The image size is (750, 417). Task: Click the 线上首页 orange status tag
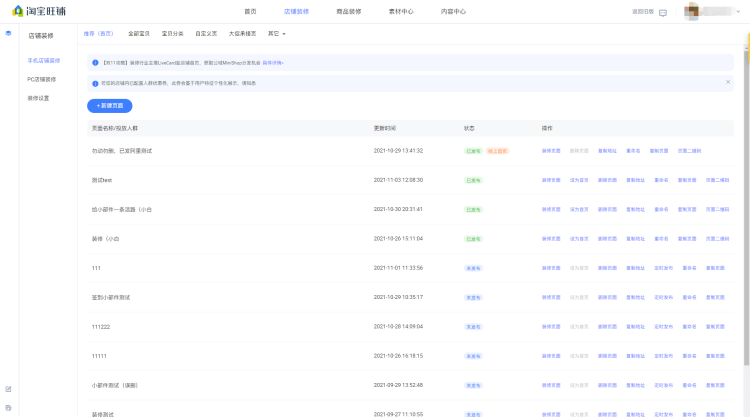tap(497, 151)
